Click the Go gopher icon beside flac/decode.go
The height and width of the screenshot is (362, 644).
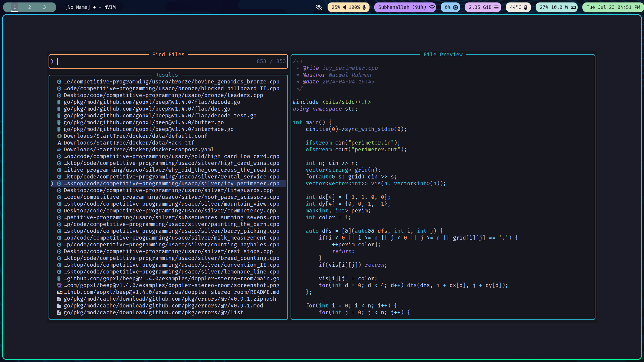click(59, 102)
